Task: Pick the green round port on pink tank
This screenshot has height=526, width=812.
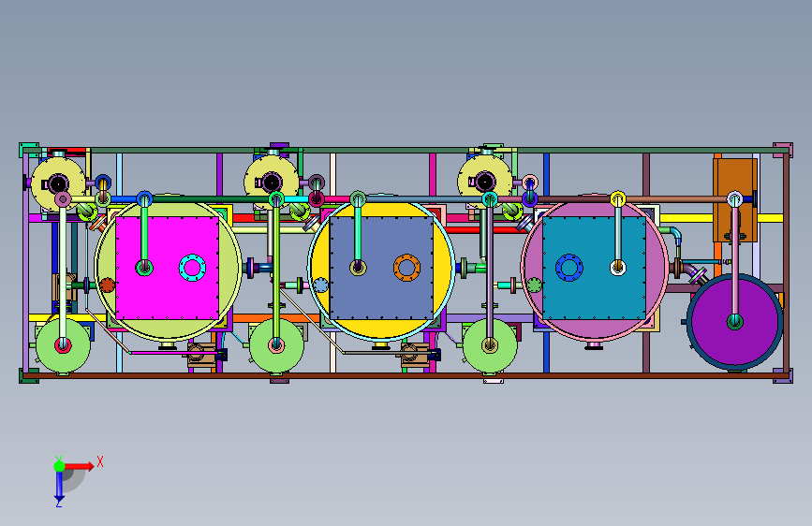Action: tap(534, 285)
